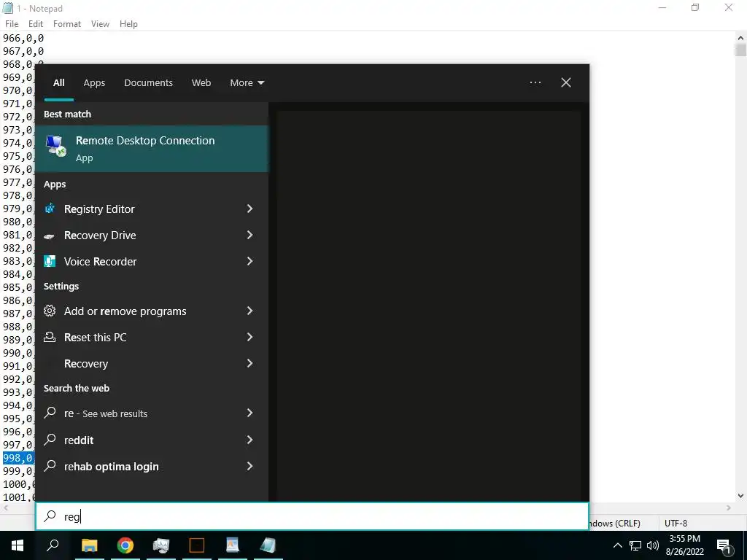Screen dimensions: 747x560
Task: Click the search input box containing reg
Action: click(312, 516)
